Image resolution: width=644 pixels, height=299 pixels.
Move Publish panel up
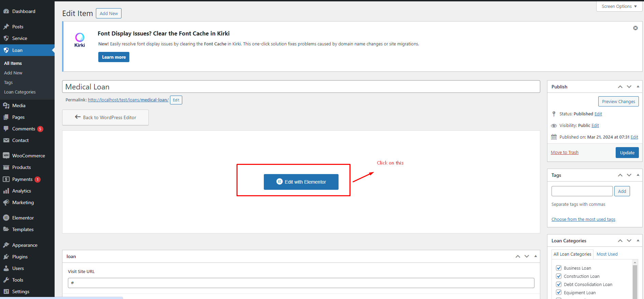click(620, 87)
